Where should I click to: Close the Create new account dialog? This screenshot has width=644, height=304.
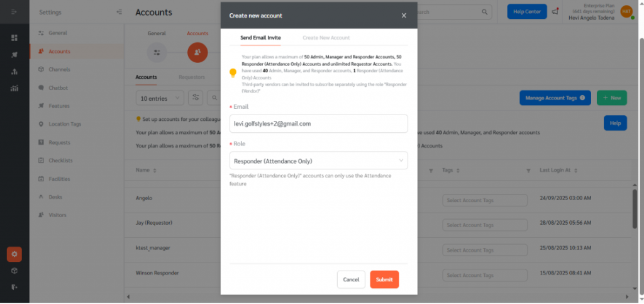(x=404, y=16)
